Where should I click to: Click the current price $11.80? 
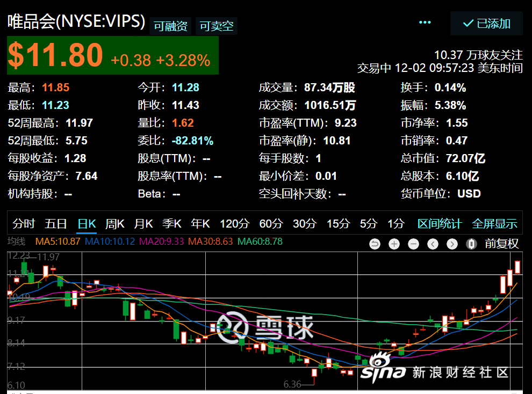point(55,55)
